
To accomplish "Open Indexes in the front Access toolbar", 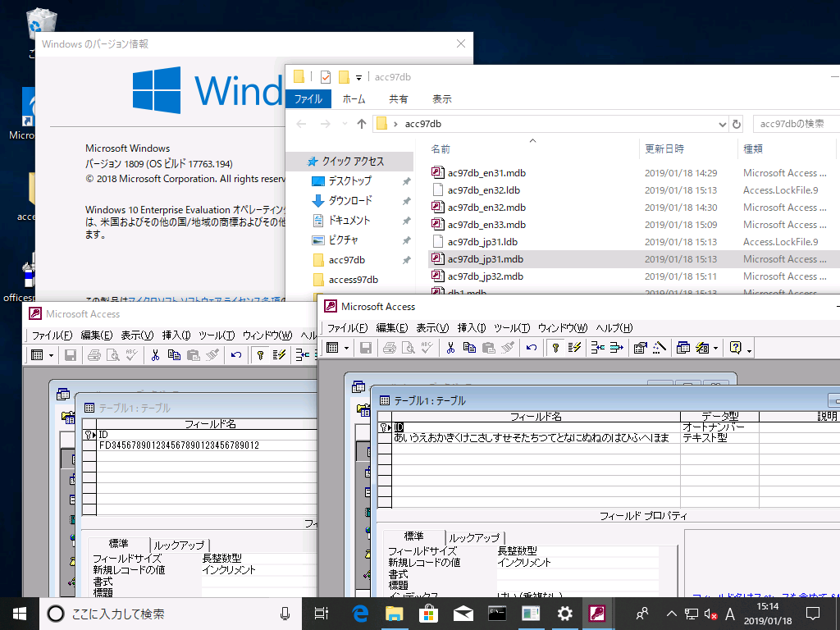I will [x=575, y=348].
